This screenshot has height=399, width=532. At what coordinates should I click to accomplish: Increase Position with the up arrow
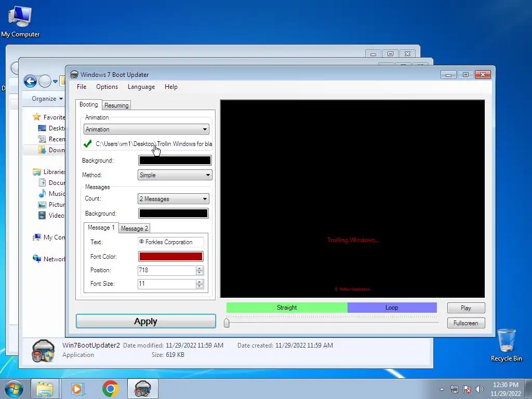pyautogui.click(x=199, y=268)
